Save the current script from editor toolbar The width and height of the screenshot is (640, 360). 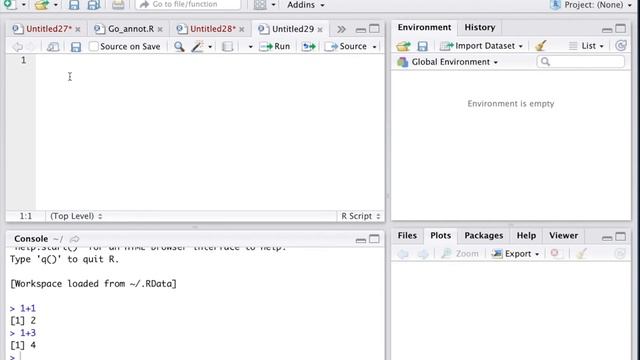76,47
